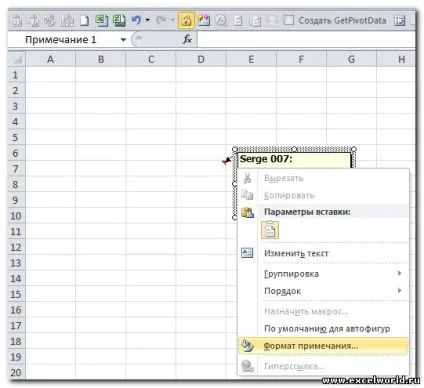Select row 20 header
Viewport: 424px width, 388px height.
(16, 372)
